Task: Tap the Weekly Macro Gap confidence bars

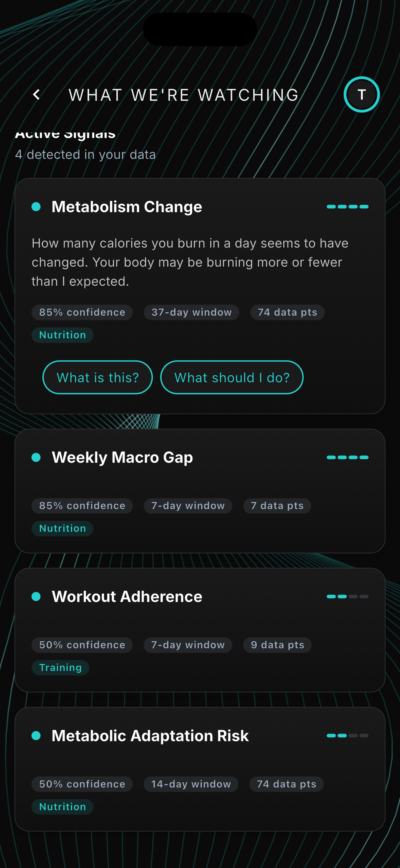Action: click(x=347, y=457)
